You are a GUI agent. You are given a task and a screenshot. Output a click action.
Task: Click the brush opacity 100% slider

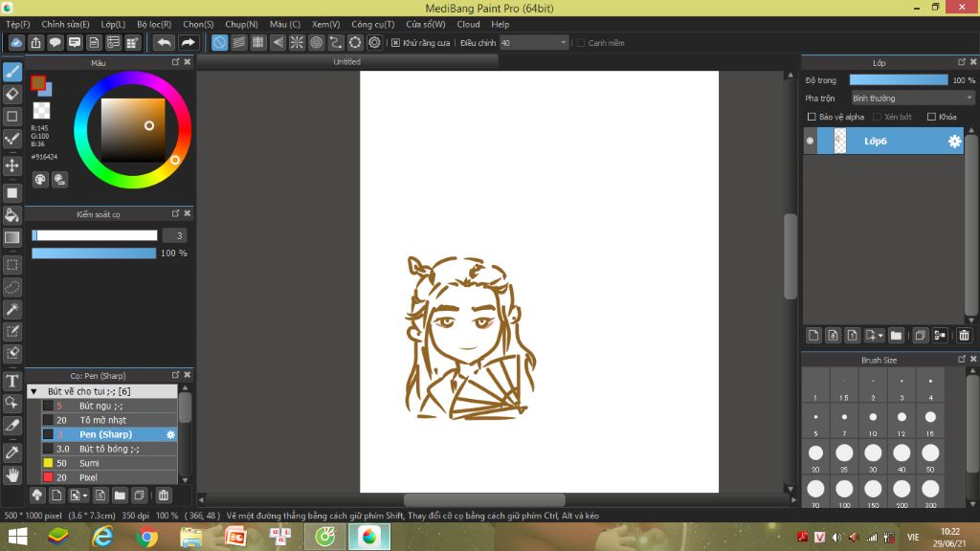pyautogui.click(x=94, y=253)
